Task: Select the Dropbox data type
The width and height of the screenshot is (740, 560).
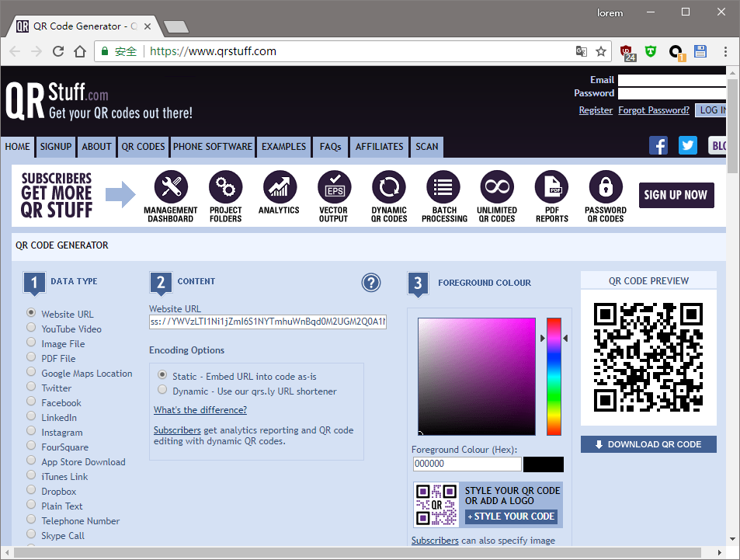Action: (31, 489)
